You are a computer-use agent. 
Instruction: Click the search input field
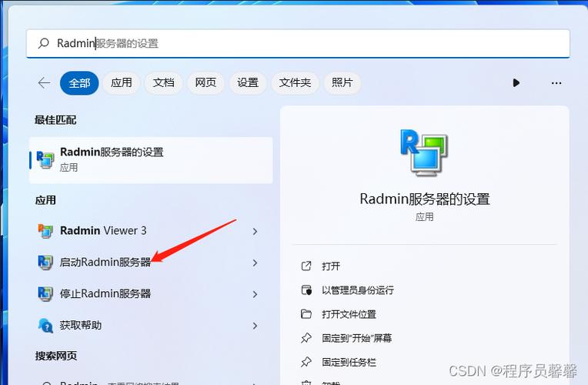pos(298,44)
